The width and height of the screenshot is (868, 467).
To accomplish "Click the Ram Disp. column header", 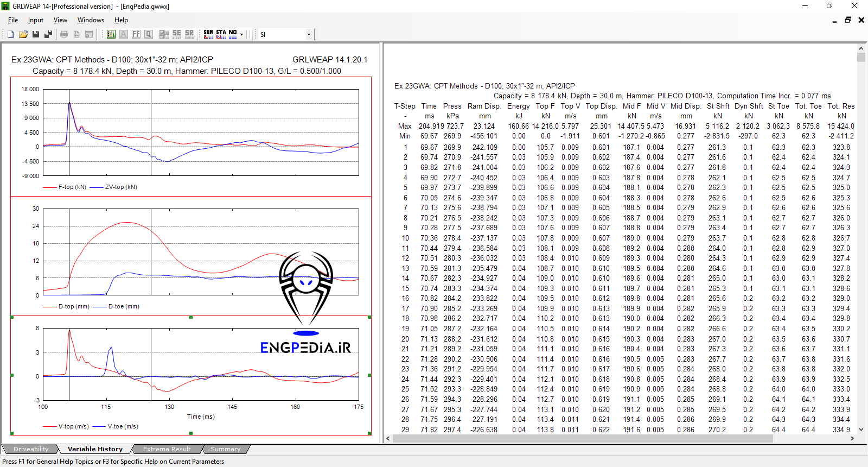I will click(x=484, y=106).
